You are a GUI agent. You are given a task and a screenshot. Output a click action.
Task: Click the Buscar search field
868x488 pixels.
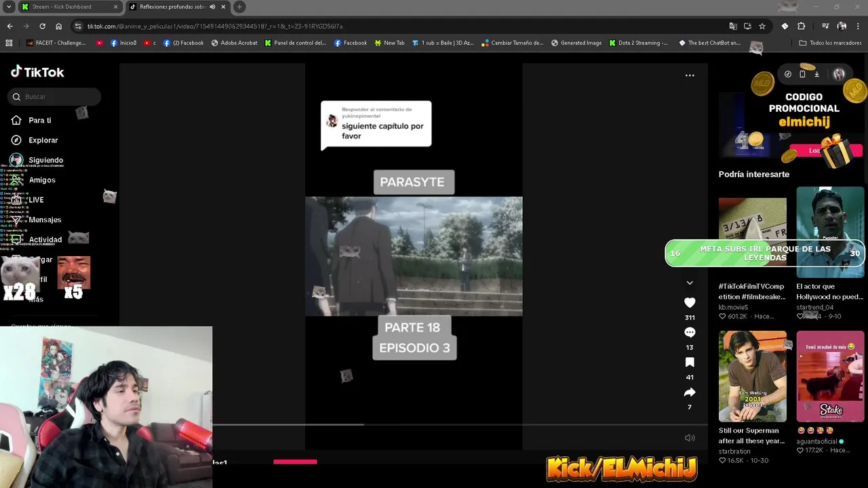(56, 96)
